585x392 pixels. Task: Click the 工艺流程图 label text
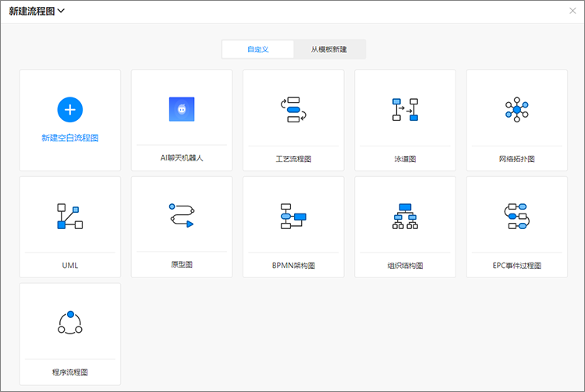tap(293, 159)
